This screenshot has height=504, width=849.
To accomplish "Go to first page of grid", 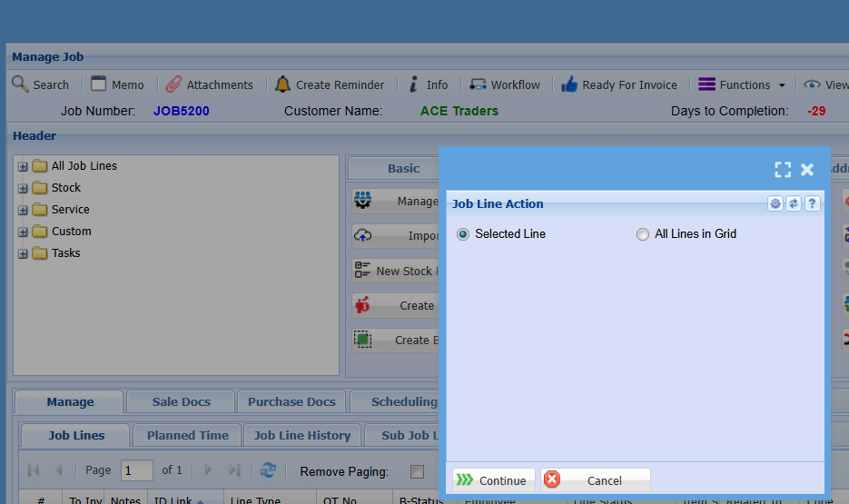I will [33, 469].
